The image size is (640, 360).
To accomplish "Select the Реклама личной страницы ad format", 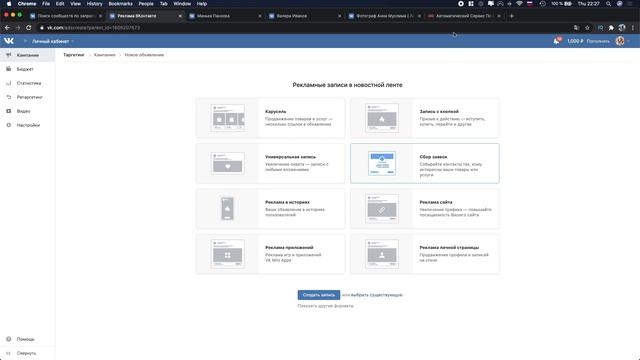I will 424,254.
